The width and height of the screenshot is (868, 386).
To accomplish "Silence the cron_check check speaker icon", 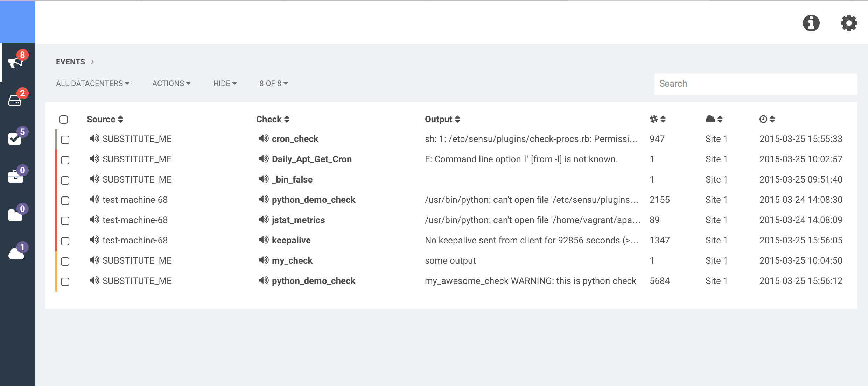I will pyautogui.click(x=264, y=138).
